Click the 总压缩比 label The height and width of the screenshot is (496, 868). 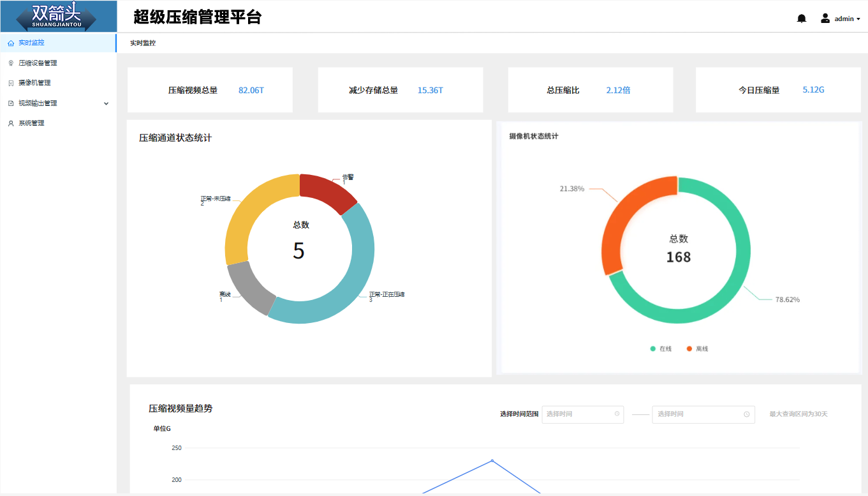563,91
